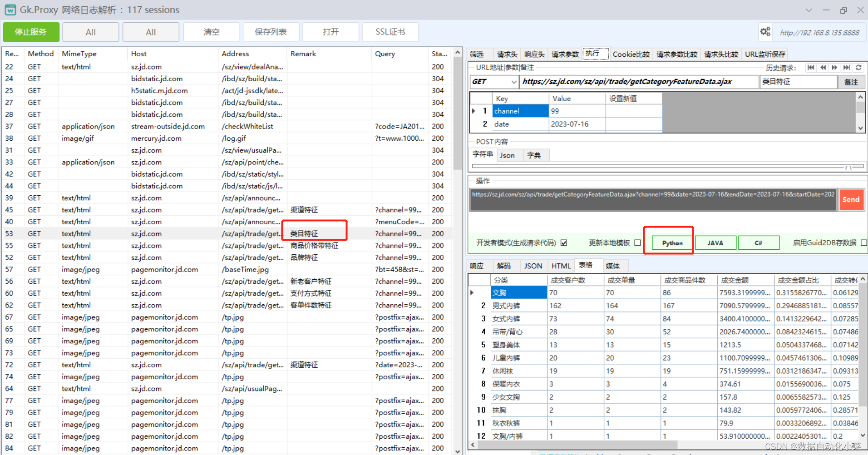Viewport: 868px width, 455px height.
Task: Open the Cookie比较 tab
Action: tap(631, 54)
